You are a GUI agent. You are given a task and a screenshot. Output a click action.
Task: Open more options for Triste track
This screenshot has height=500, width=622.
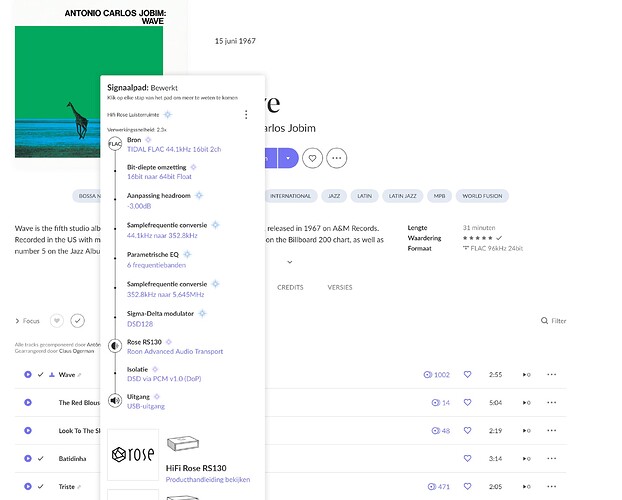click(551, 487)
